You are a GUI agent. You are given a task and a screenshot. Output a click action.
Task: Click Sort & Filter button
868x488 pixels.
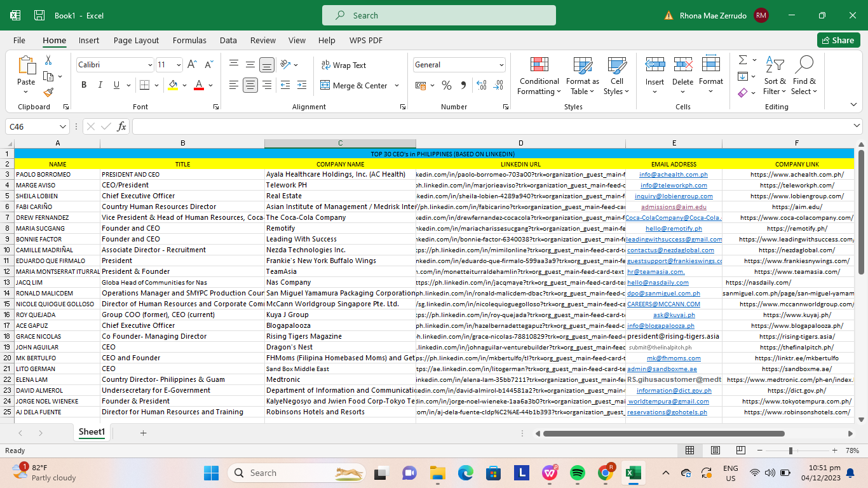click(x=775, y=76)
